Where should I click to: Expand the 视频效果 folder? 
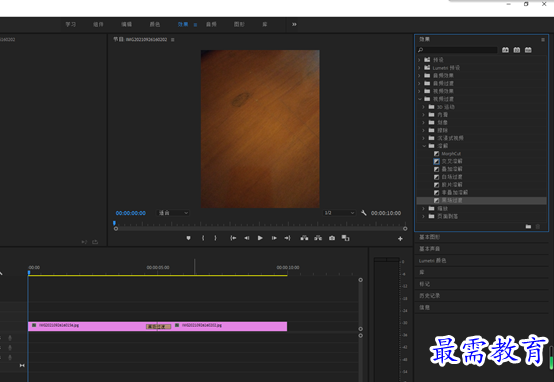[419, 91]
